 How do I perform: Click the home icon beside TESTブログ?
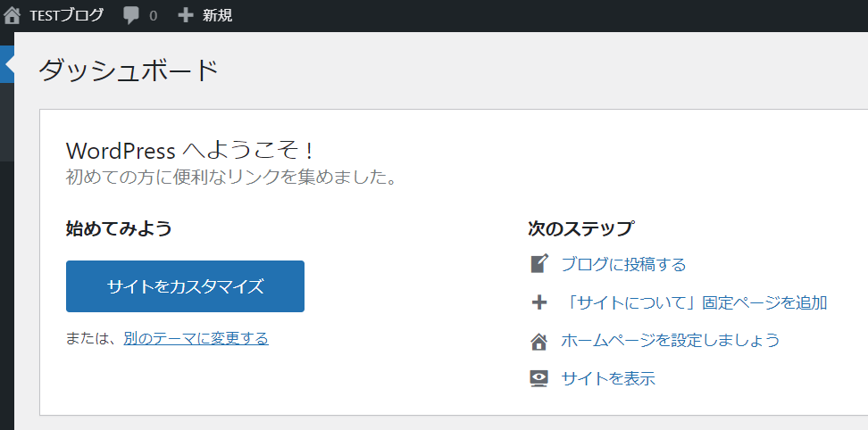pyautogui.click(x=12, y=15)
